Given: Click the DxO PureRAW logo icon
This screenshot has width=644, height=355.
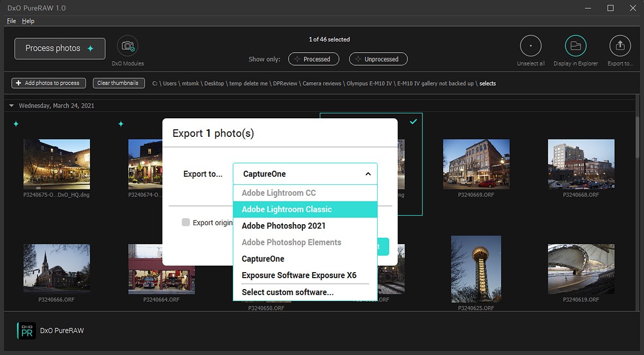Looking at the screenshot, I should coord(27,330).
